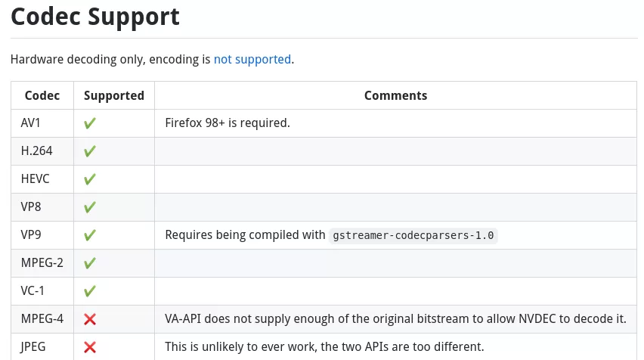644x360 pixels.
Task: Click the red cross icon for JPEG
Action: (x=89, y=347)
